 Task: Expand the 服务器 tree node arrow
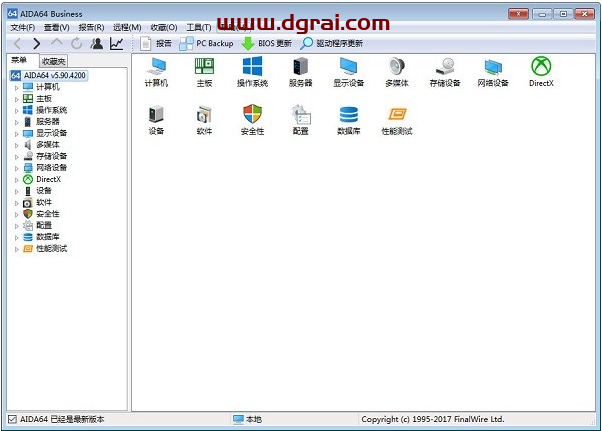pos(17,122)
